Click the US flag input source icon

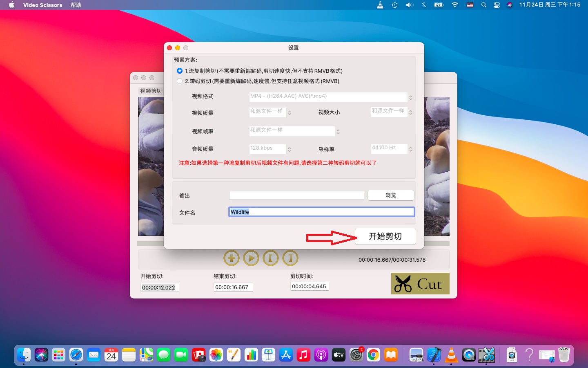[470, 5]
